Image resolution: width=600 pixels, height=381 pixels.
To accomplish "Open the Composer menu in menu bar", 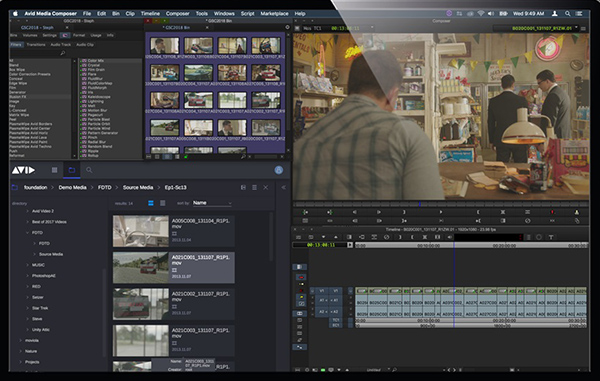I will 178,13.
